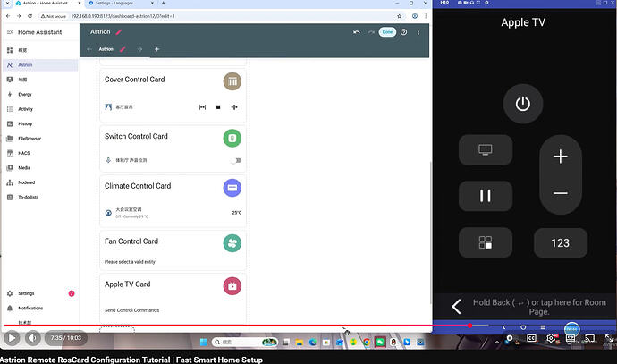Click 'Please select a valid entity' text
This screenshot has width=617, height=364.
pos(130,262)
